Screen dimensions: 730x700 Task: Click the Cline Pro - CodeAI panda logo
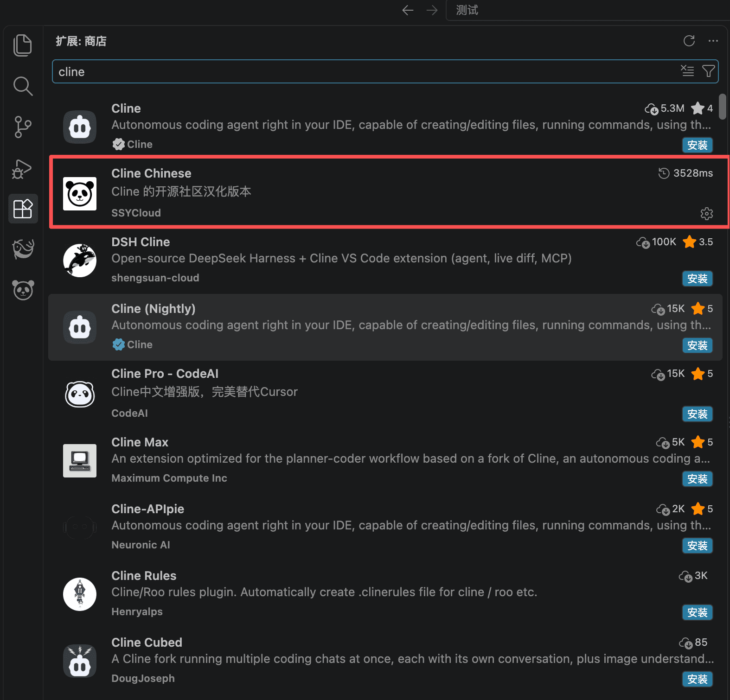click(80, 394)
